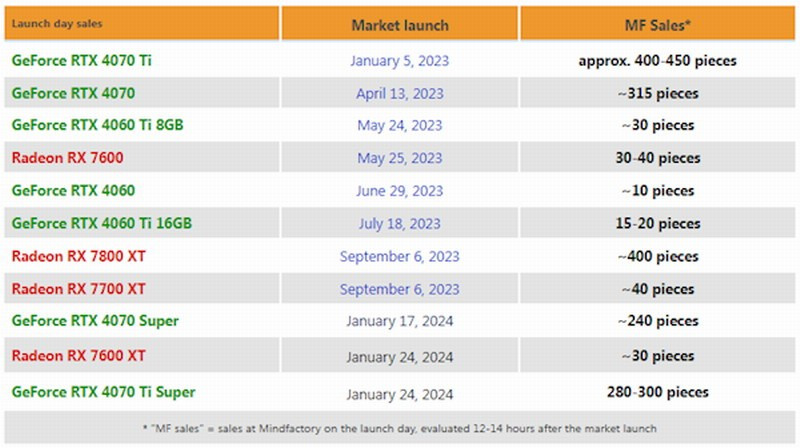The image size is (800, 448).
Task: Click the 280-300 pieces sales cell
Action: pos(657,392)
